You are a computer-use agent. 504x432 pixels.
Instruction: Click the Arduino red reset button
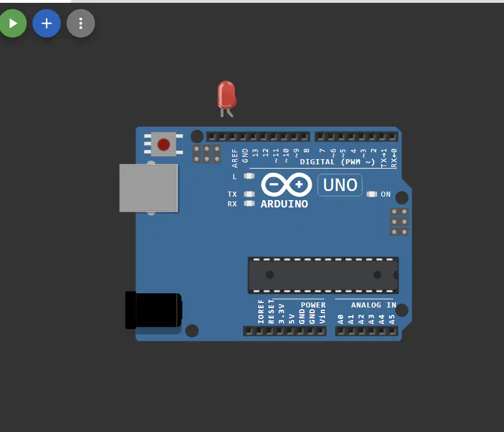click(164, 144)
